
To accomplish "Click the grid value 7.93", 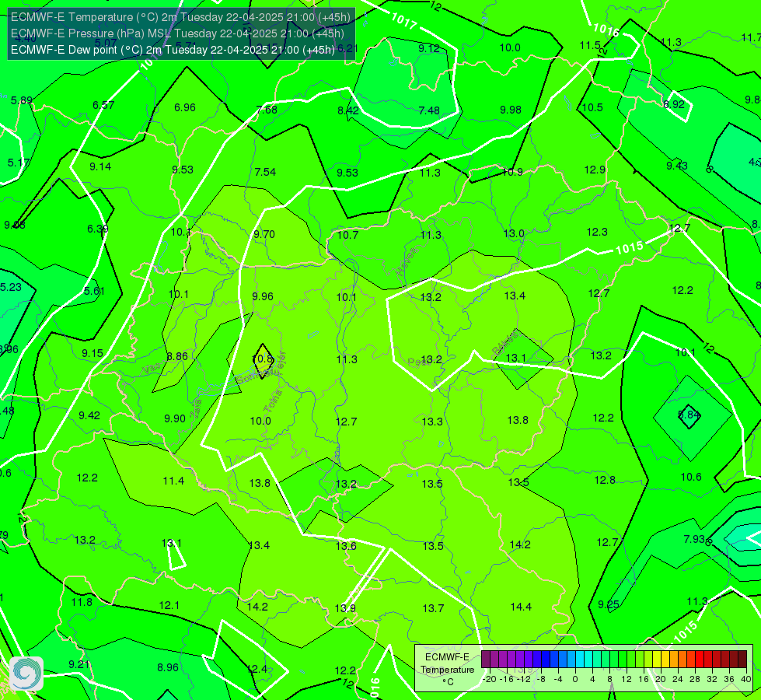I will pyautogui.click(x=694, y=539).
